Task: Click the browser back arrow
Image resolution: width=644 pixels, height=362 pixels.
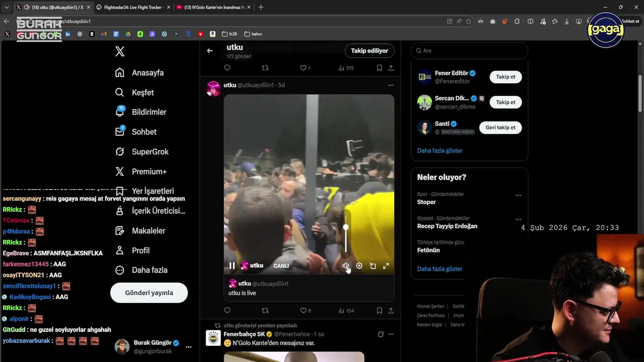Action: click(x=7, y=21)
